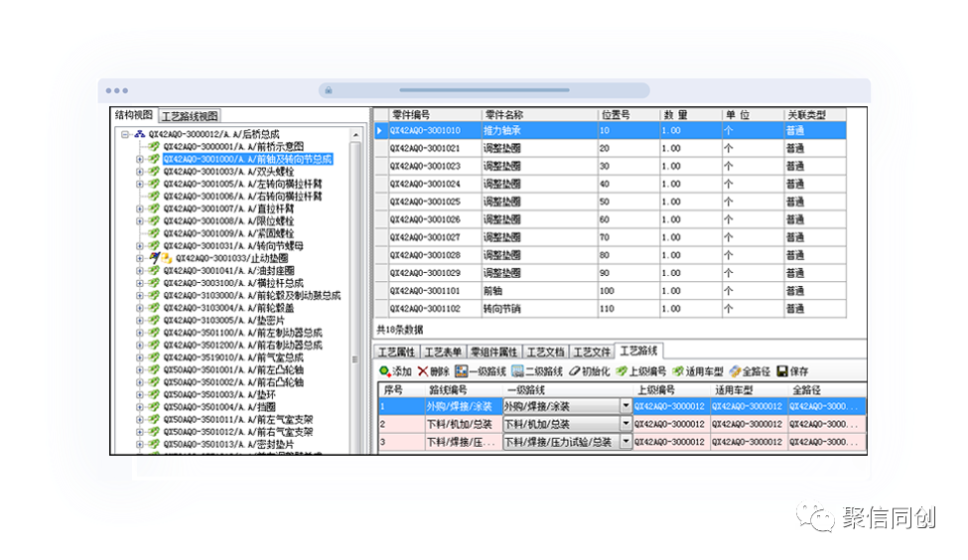968x560 pixels.
Task: Open 一级路线 first-level route tool
Action: coord(481,371)
